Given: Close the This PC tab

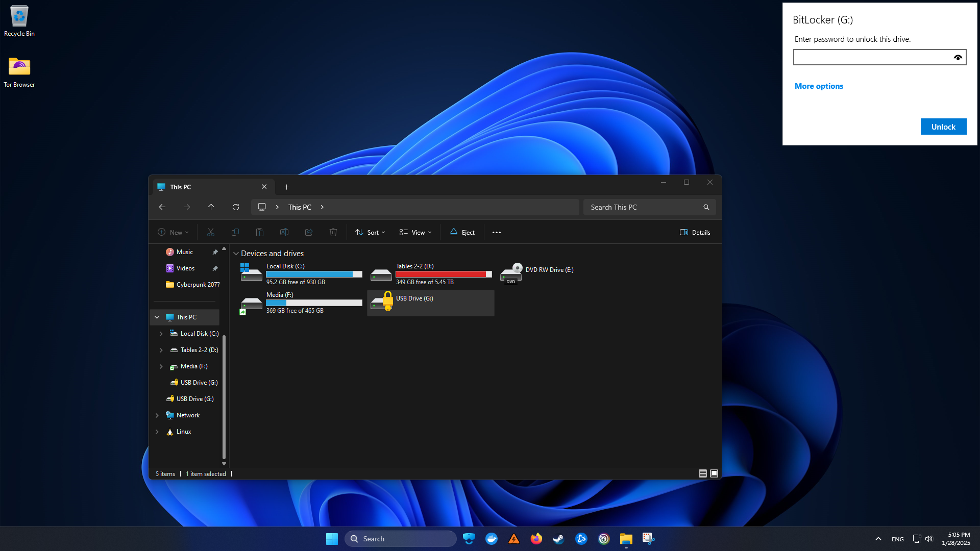Looking at the screenshot, I should tap(264, 187).
